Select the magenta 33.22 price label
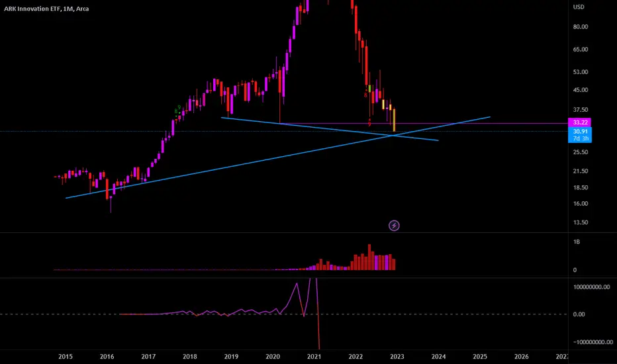Viewport: 617px width, 364px height. (580, 122)
